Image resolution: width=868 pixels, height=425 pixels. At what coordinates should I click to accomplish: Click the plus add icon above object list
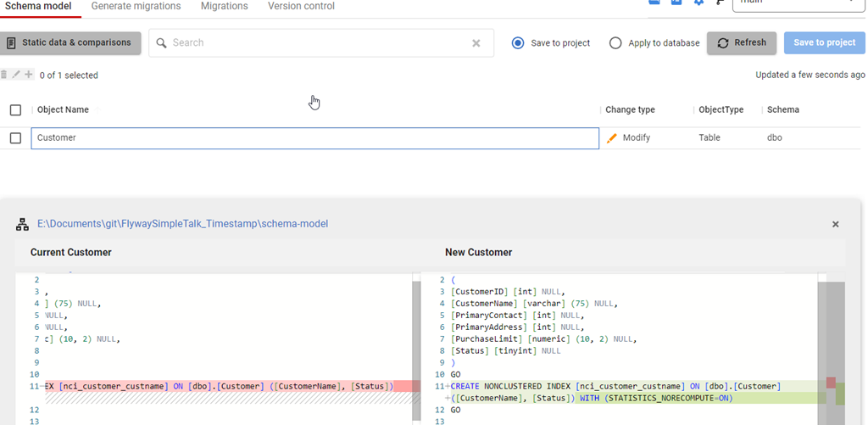pyautogui.click(x=29, y=75)
